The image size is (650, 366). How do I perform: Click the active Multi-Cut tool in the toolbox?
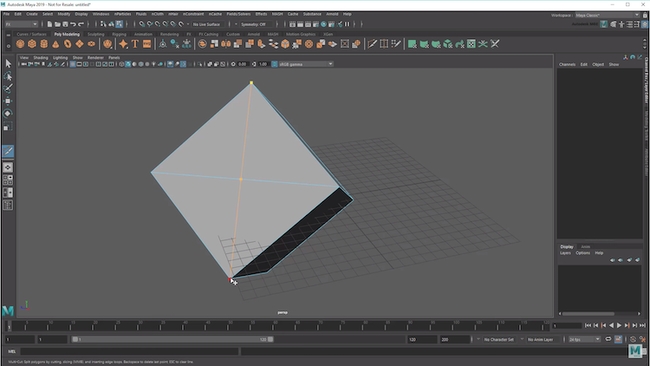8,151
